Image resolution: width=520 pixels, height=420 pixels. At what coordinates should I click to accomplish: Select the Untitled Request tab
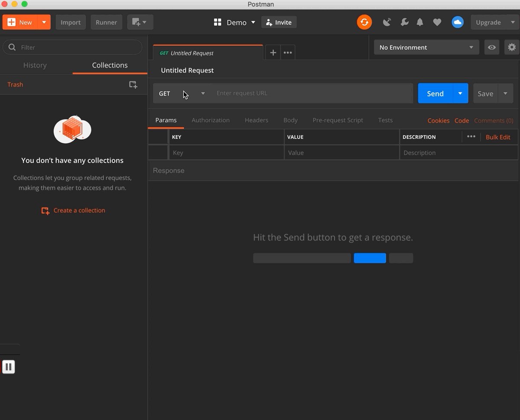click(208, 53)
